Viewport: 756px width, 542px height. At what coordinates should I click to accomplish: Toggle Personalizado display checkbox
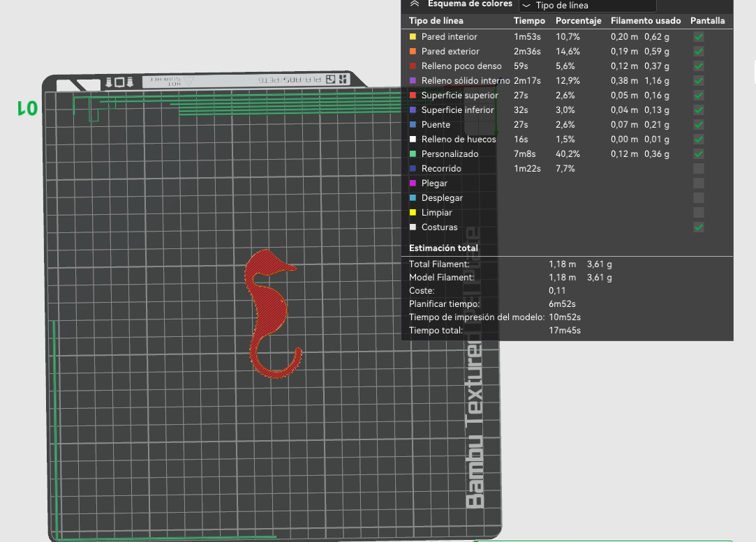coord(698,154)
